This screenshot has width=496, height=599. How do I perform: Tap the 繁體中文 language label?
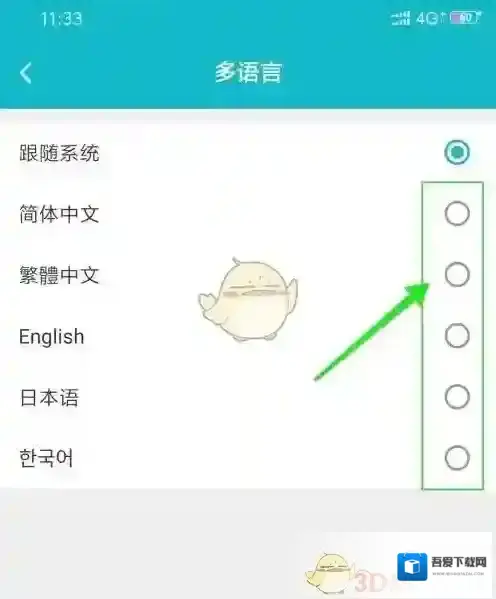[x=59, y=275]
